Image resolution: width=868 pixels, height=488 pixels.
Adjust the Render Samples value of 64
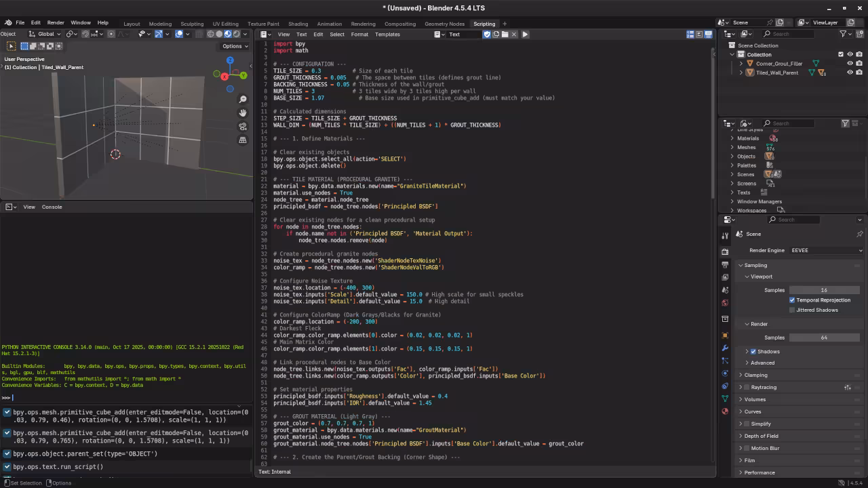coord(825,337)
